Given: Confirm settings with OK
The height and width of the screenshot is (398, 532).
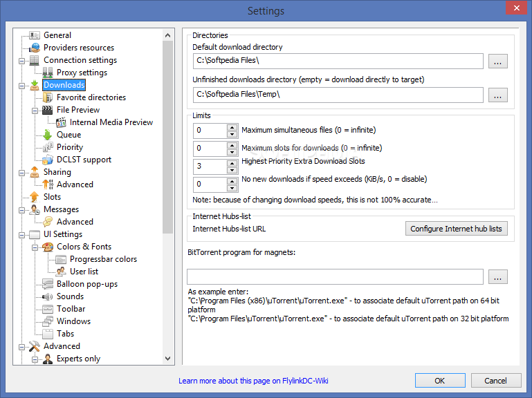Looking at the screenshot, I should point(440,381).
